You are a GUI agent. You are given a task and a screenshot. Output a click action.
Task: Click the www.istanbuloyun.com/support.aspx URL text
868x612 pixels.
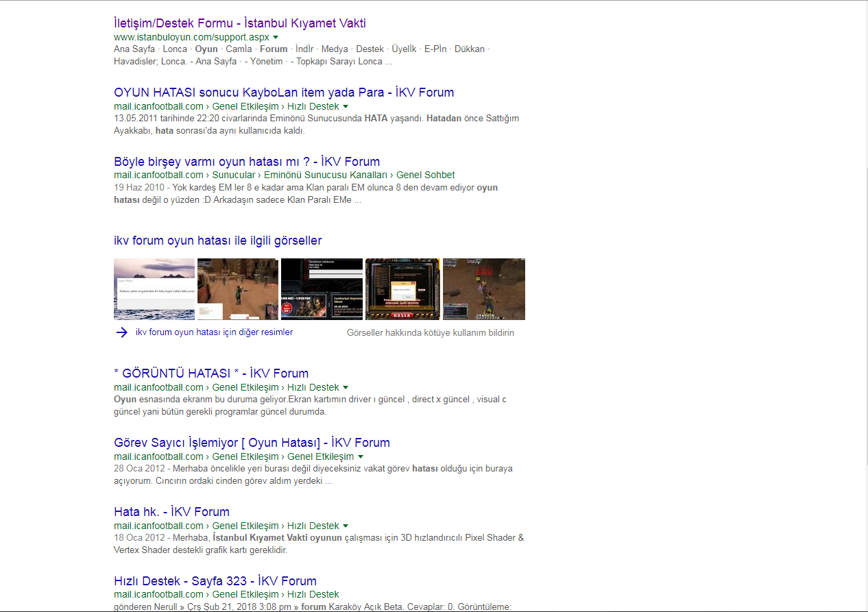pos(191,37)
